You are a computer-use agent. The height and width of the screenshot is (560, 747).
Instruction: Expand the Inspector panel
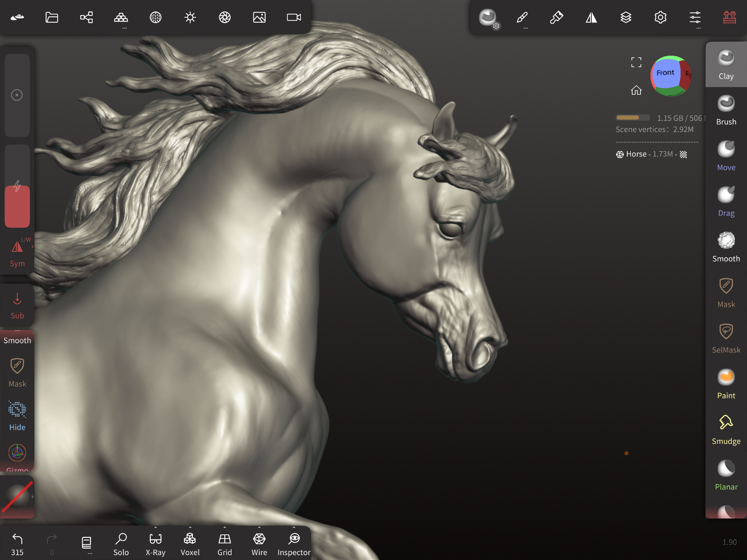(x=294, y=544)
